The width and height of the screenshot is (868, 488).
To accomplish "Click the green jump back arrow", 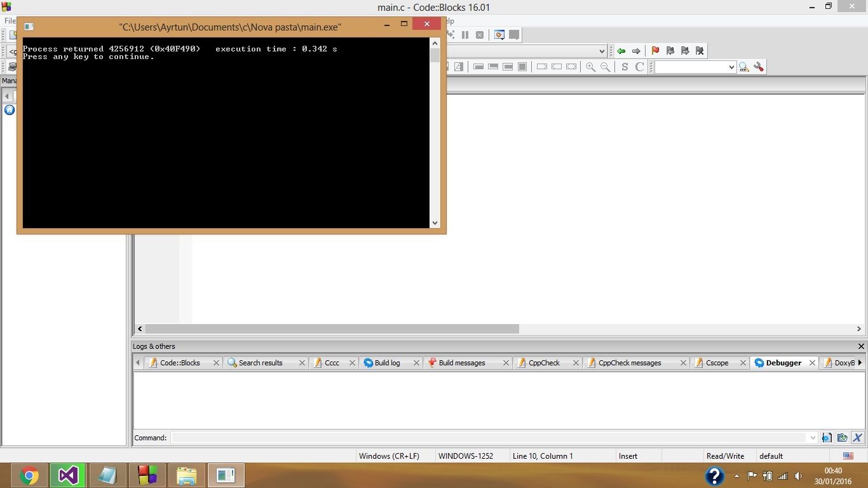I will click(x=621, y=51).
